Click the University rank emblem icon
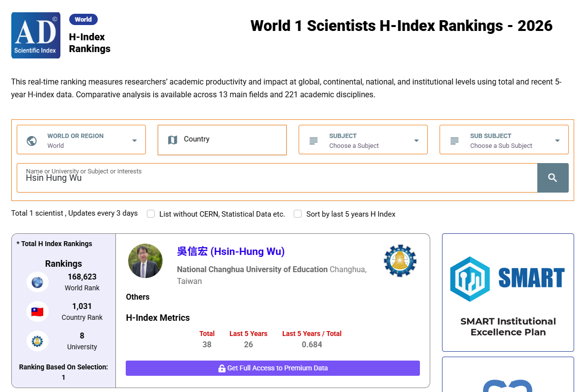Viewport: 580px width, 392px height. coord(37,341)
